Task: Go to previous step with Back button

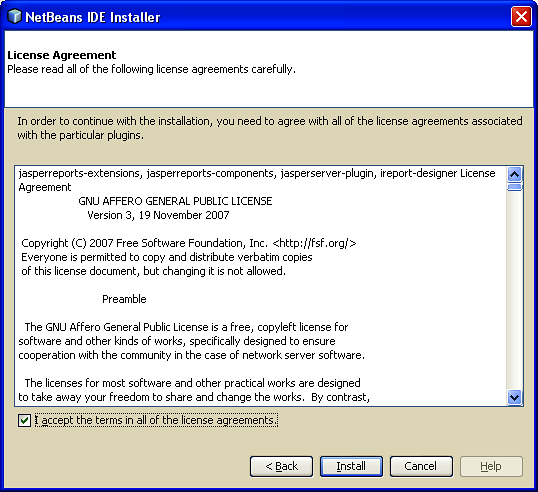Action: click(281, 466)
